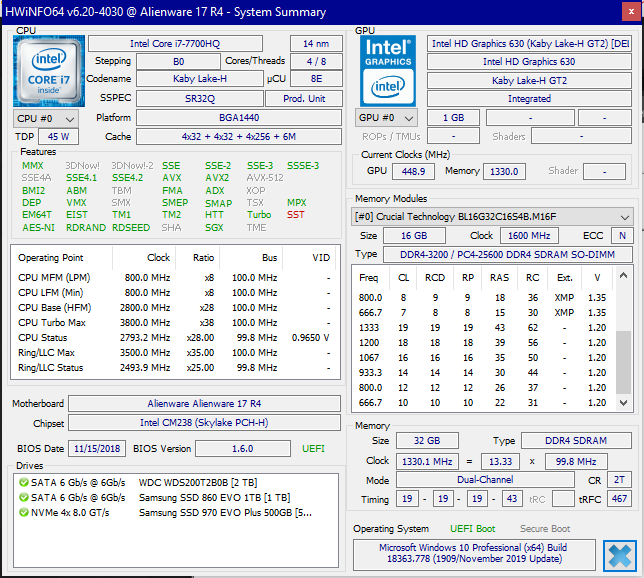Open the GPU #0 selector dropdown
Image resolution: width=644 pixels, height=578 pixels.
tap(386, 118)
